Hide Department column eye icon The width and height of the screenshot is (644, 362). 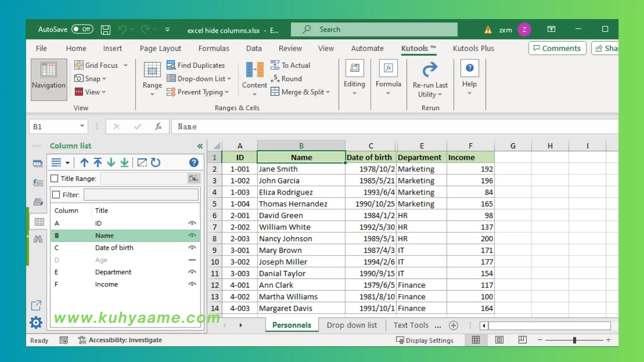tap(192, 272)
